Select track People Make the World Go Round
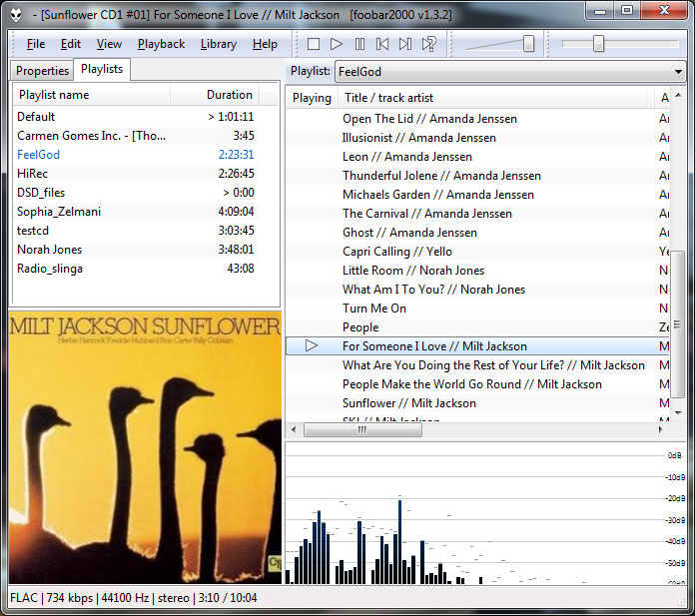Screen dimensions: 695x616 pos(477,384)
